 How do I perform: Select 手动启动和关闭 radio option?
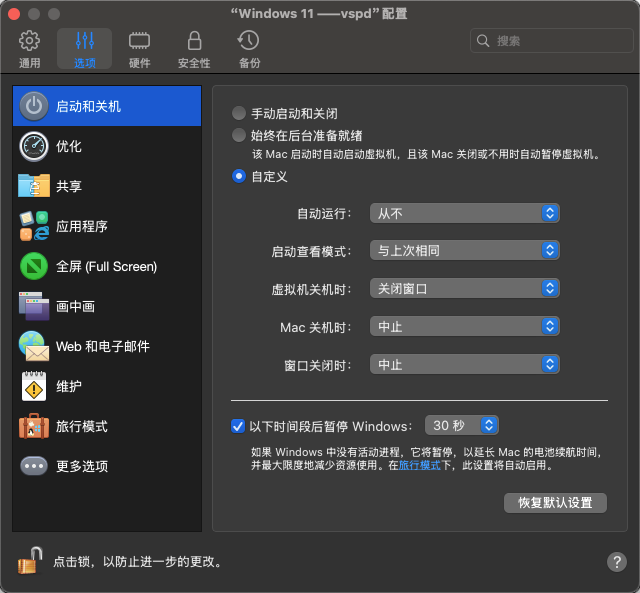[x=239, y=113]
